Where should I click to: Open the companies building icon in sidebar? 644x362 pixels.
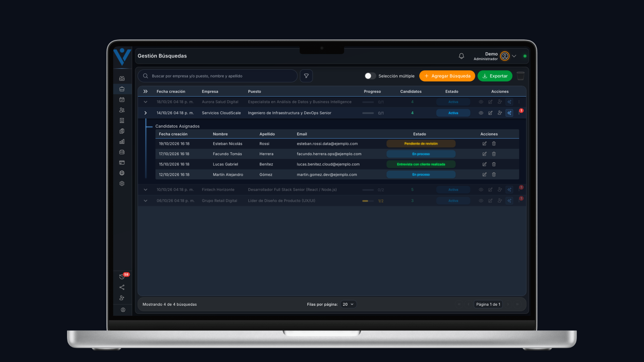[122, 120]
